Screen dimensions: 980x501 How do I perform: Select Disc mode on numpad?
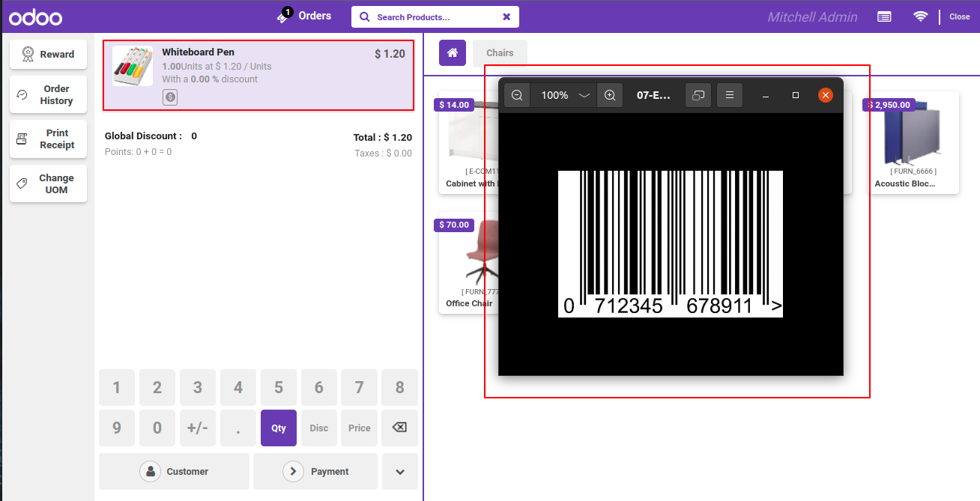tap(319, 428)
